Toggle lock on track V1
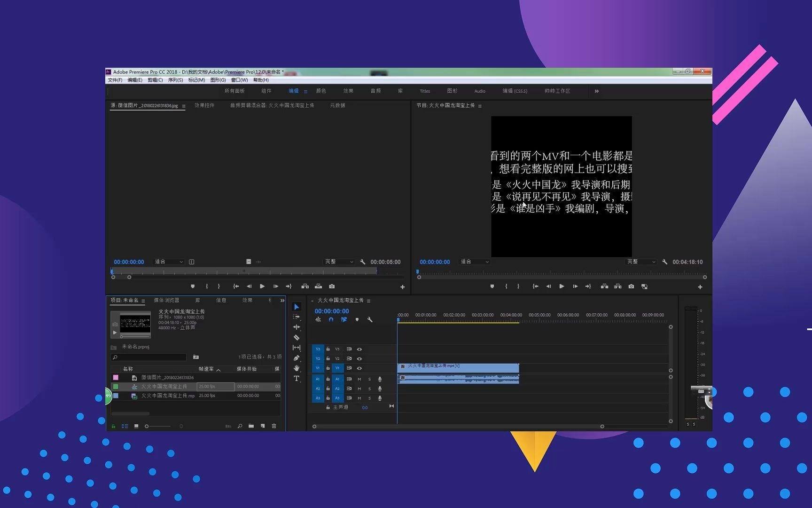 (328, 368)
